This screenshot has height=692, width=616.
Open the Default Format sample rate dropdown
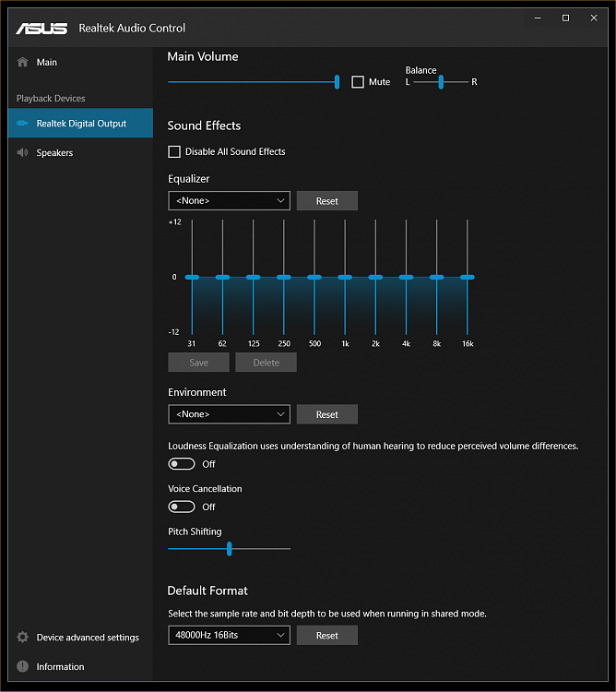pyautogui.click(x=229, y=635)
